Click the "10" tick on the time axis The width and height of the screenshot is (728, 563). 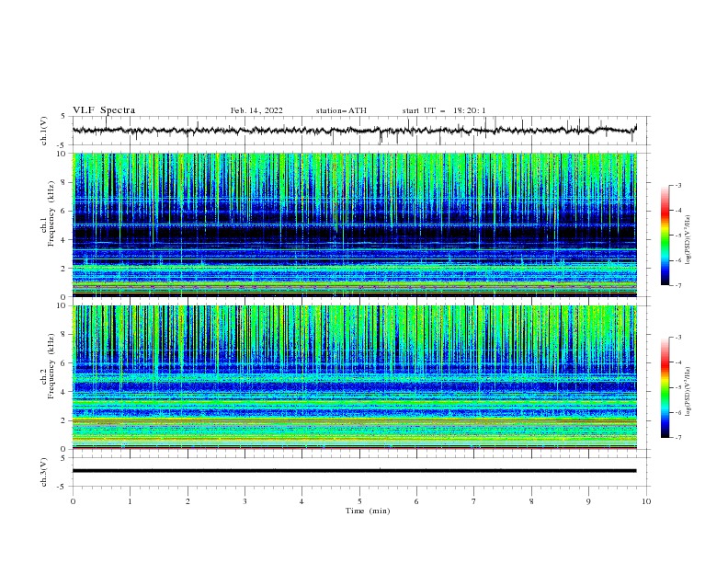[646, 501]
